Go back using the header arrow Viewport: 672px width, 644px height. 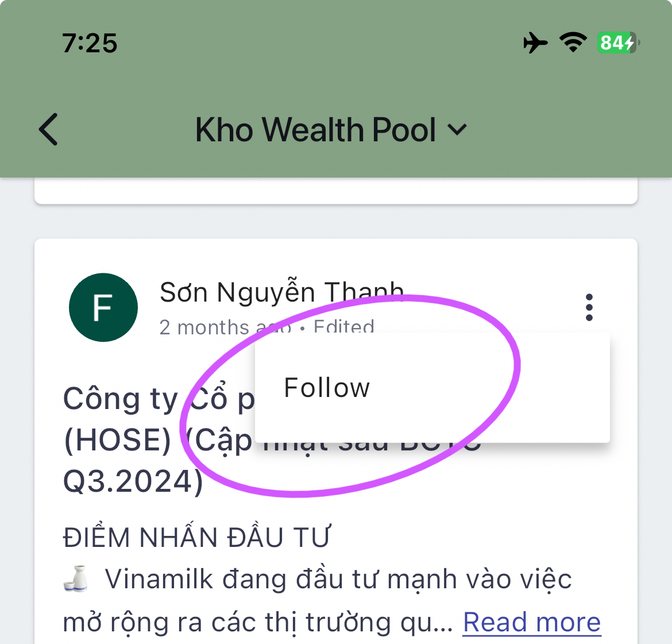48,129
